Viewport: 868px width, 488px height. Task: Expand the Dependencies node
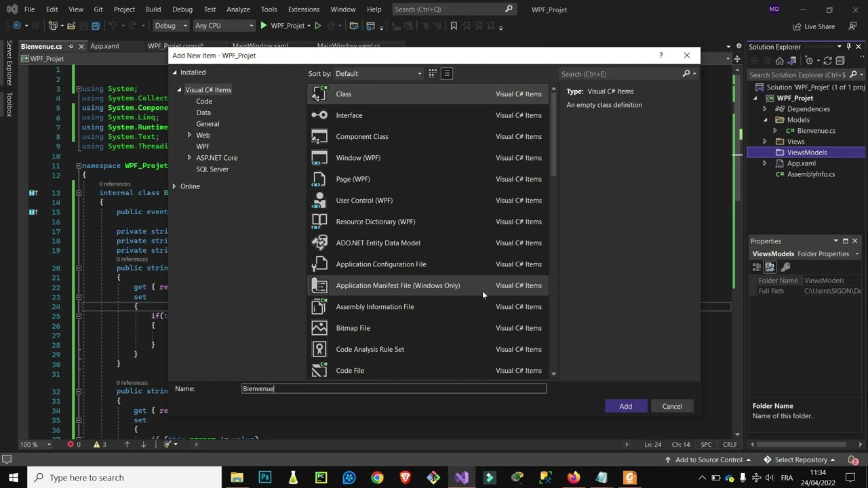(765, 109)
